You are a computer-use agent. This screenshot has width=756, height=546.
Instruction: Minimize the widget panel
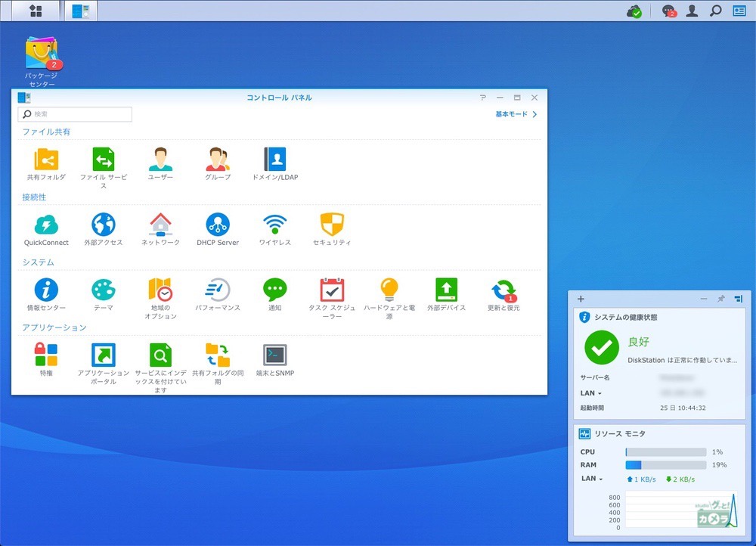pos(704,299)
